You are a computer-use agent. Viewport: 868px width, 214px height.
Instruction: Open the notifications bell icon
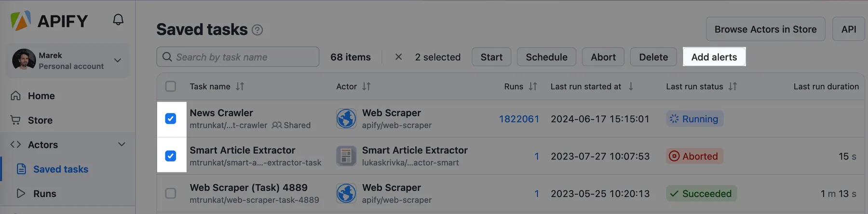coord(118,20)
